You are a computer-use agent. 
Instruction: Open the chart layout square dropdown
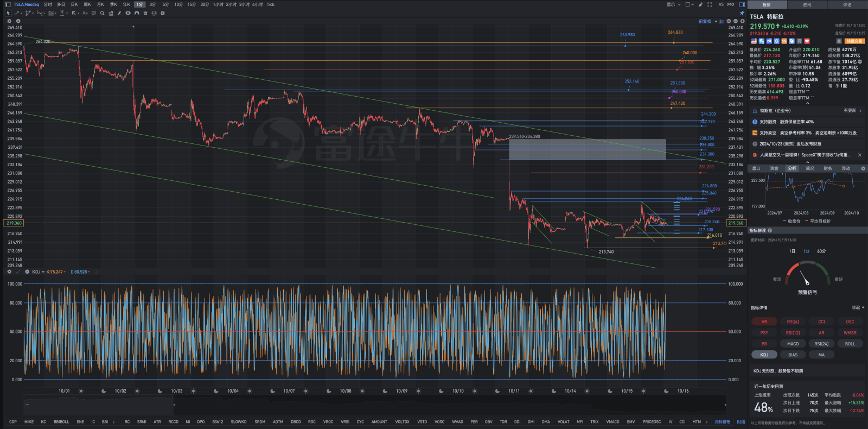[x=690, y=4]
